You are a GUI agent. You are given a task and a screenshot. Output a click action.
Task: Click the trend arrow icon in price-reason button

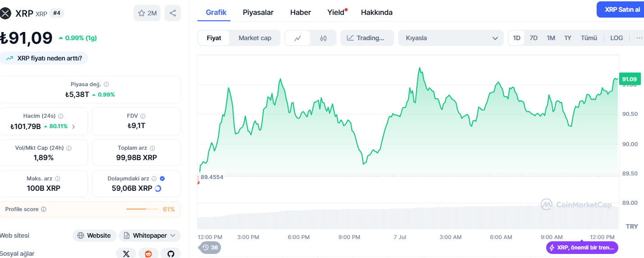pyautogui.click(x=9, y=58)
